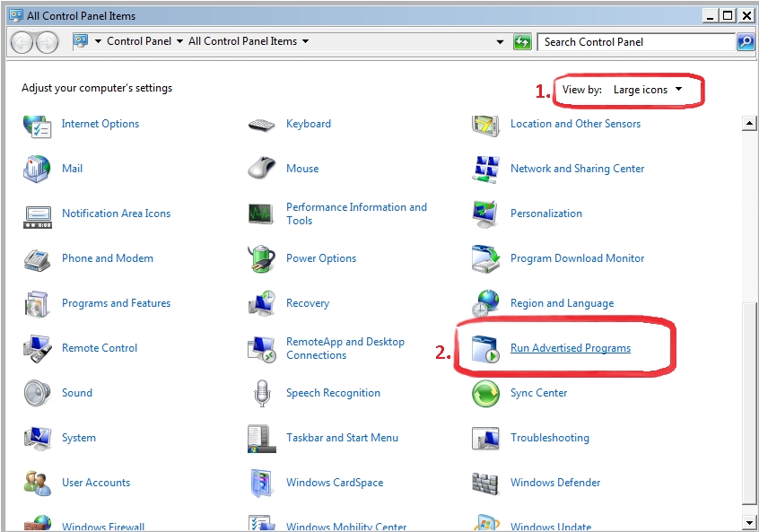Image resolution: width=759 pixels, height=532 pixels.
Task: Expand the Control Panel breadcrumb arrow
Action: pos(179,41)
